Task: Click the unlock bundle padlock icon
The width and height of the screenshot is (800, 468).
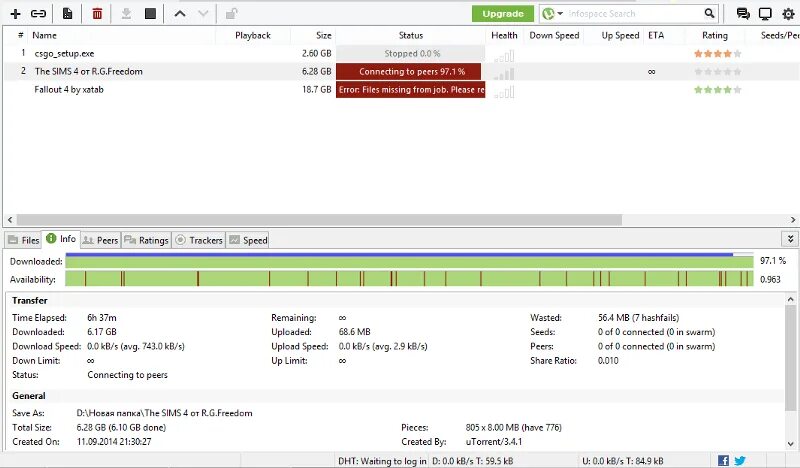Action: point(231,14)
